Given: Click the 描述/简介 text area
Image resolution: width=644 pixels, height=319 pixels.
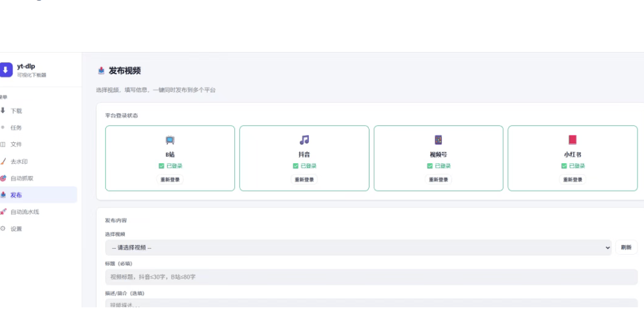Looking at the screenshot, I should coord(371,303).
